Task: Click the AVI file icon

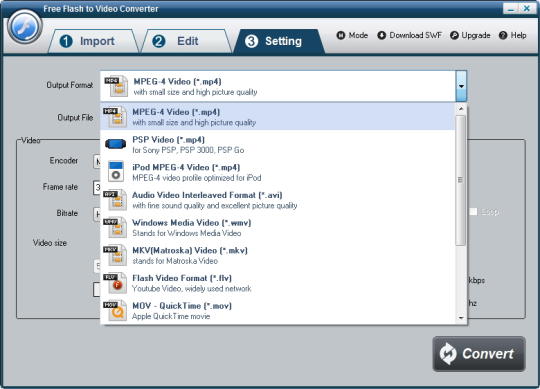Action: click(x=115, y=200)
